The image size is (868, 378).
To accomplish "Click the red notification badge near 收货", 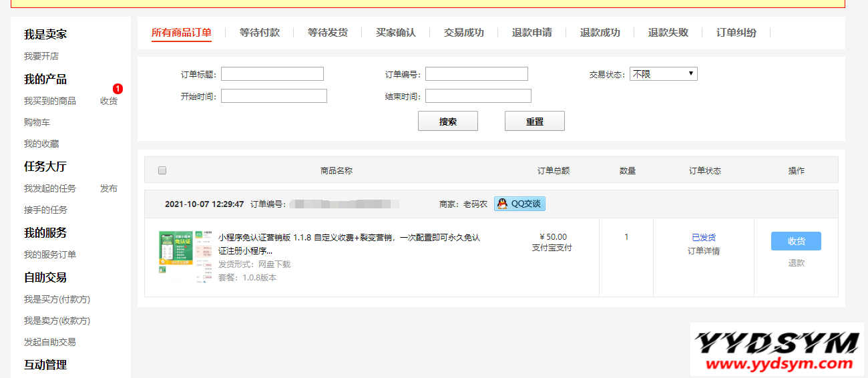I will pos(118,89).
